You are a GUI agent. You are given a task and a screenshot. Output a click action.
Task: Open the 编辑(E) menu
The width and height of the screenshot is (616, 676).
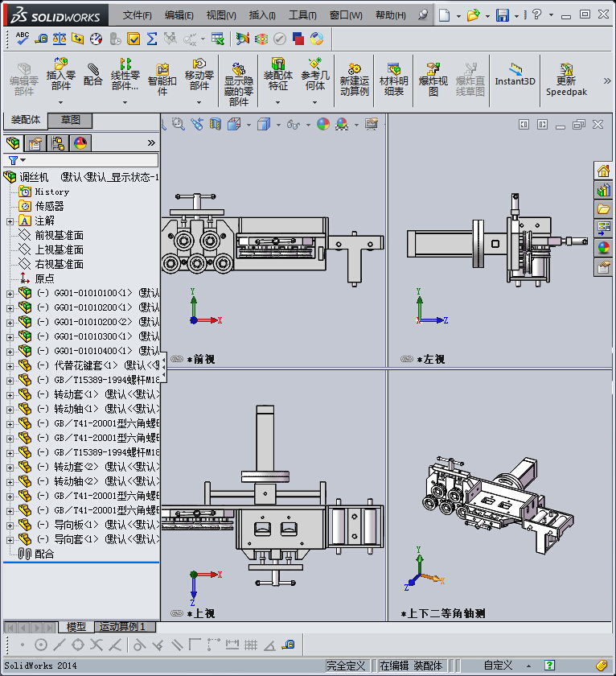pyautogui.click(x=179, y=15)
